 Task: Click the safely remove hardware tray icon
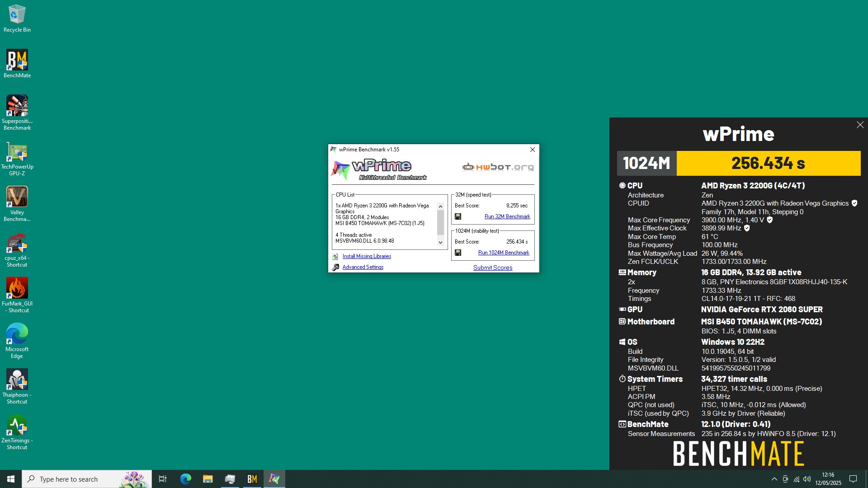[x=785, y=479]
